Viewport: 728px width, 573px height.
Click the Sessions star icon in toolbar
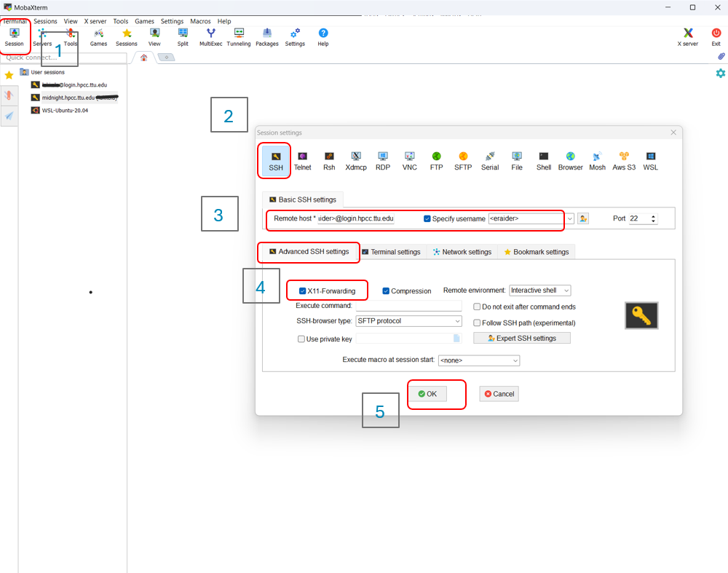coord(126,37)
